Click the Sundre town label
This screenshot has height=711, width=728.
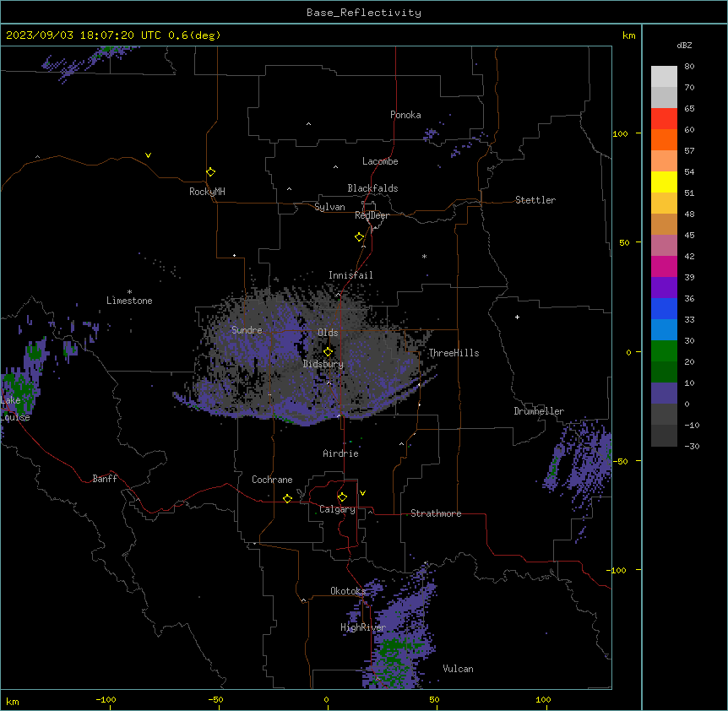pos(247,330)
